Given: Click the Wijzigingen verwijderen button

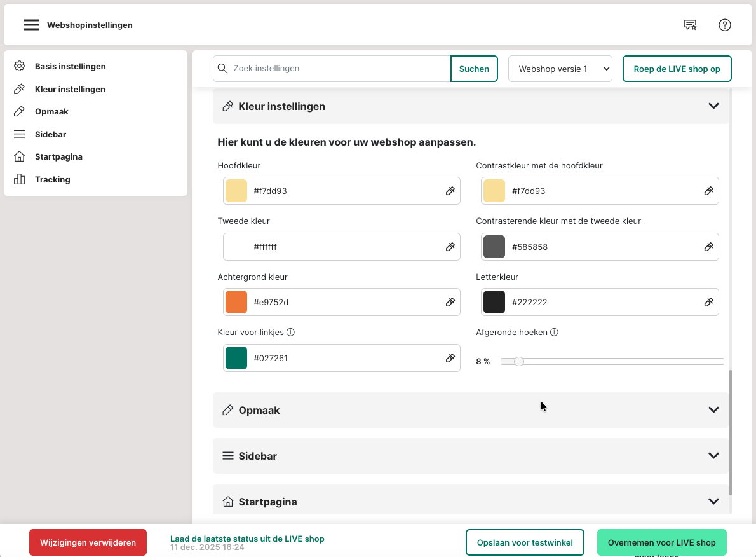Looking at the screenshot, I should (x=88, y=542).
